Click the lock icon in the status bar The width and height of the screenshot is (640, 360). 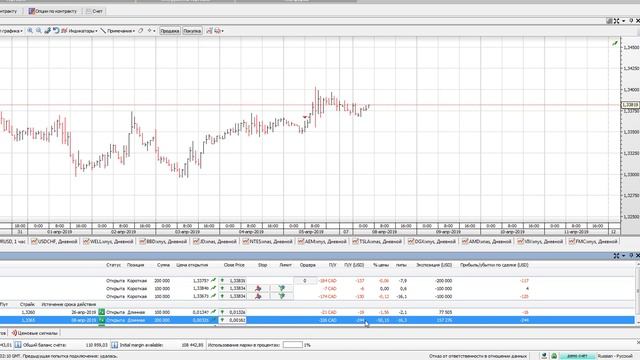tap(554, 356)
